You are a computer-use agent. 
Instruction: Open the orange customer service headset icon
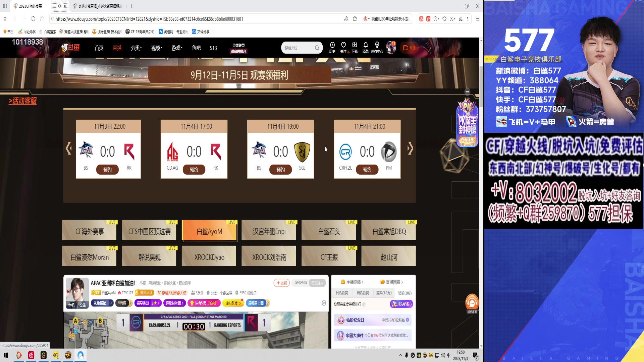[472, 303]
